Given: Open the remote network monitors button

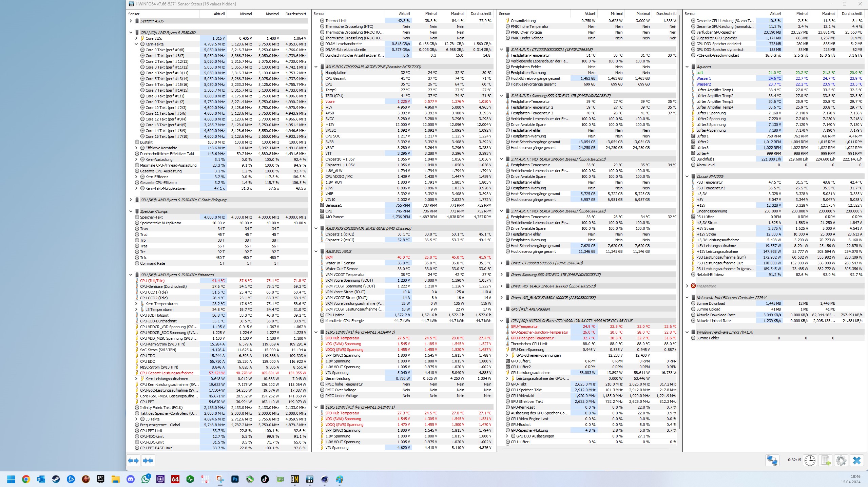Looking at the screenshot, I should (x=772, y=461).
